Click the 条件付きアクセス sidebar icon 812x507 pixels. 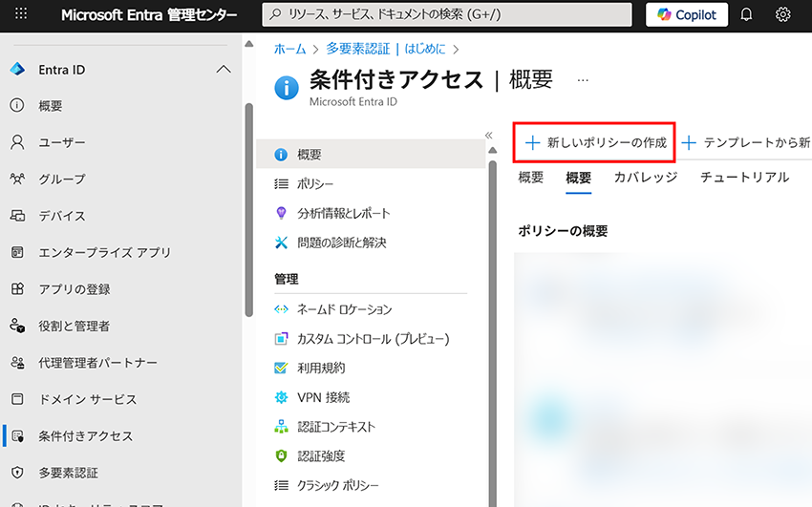tap(17, 436)
